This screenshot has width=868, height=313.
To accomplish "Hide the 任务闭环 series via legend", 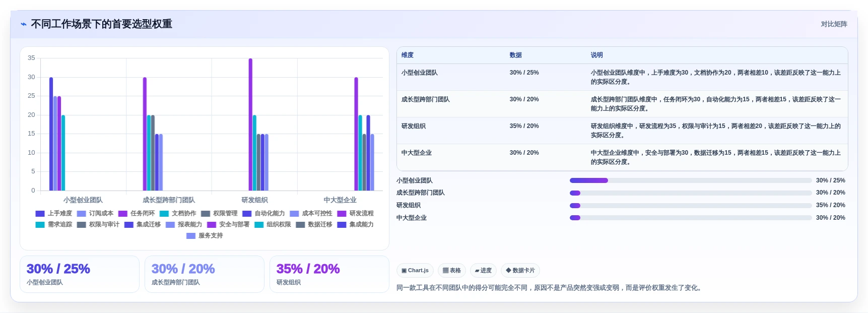I will tap(137, 214).
